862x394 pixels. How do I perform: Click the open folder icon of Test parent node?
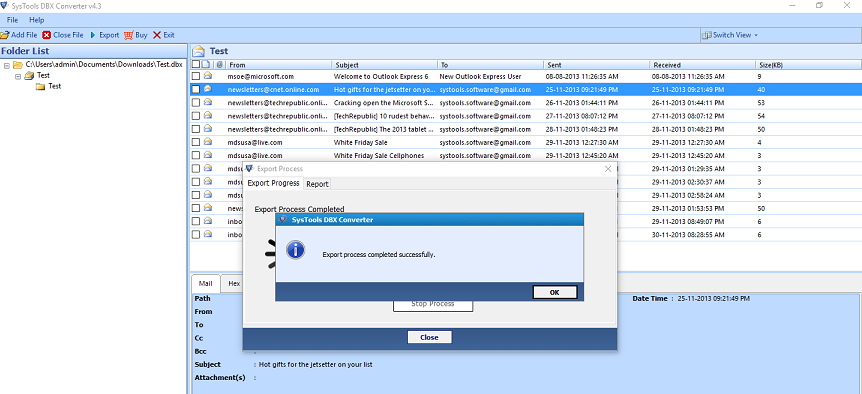tap(29, 76)
